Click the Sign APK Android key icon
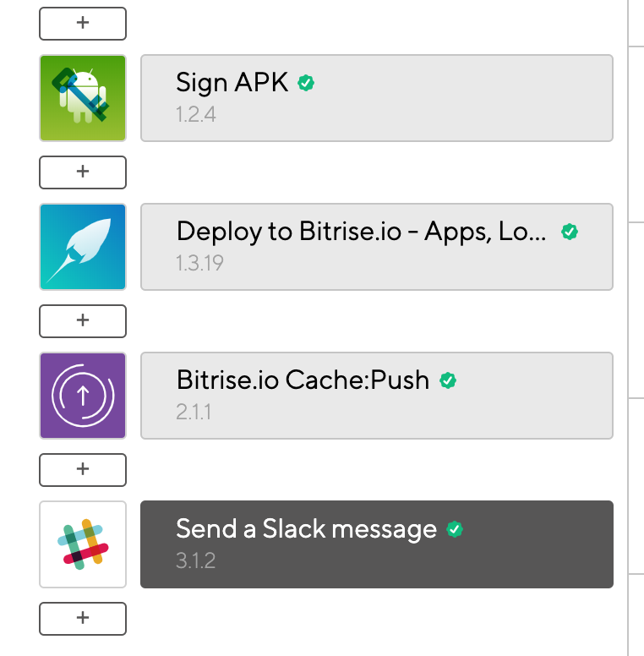Viewport: 644px width, 656px height. click(x=83, y=98)
